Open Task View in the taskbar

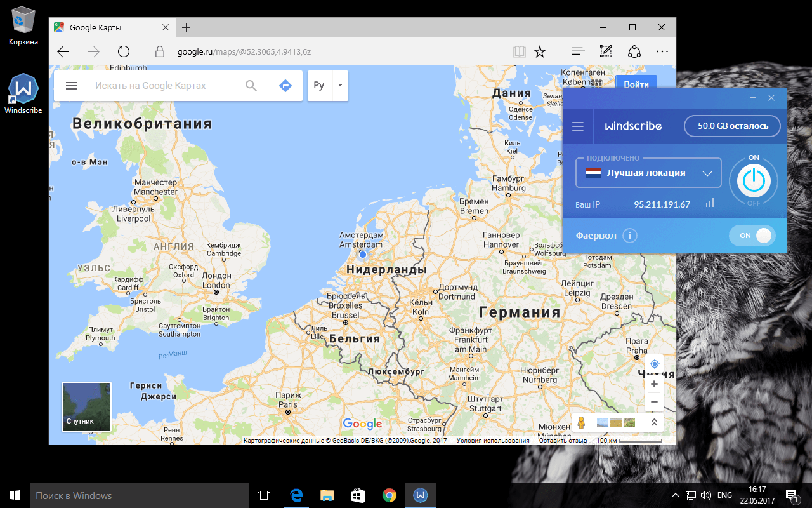click(264, 495)
